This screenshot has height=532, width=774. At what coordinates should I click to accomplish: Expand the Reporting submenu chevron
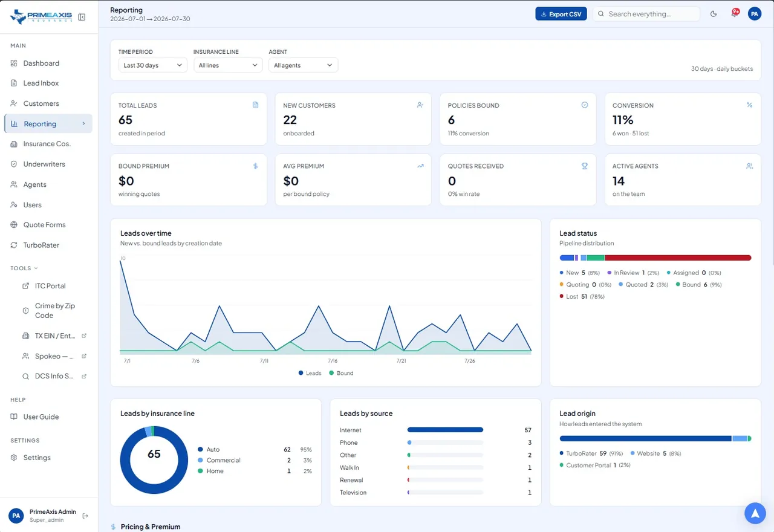click(83, 124)
